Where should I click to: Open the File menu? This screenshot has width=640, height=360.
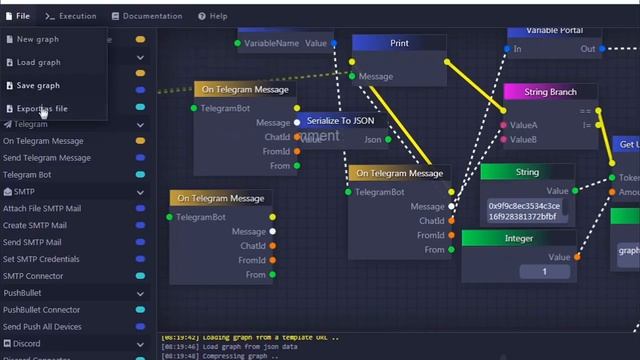pos(18,16)
